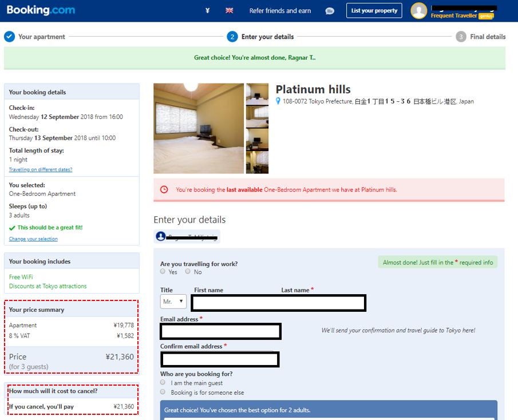The height and width of the screenshot is (420, 518).
Task: Click How much will it cost to cancel heading
Action: 53,391
